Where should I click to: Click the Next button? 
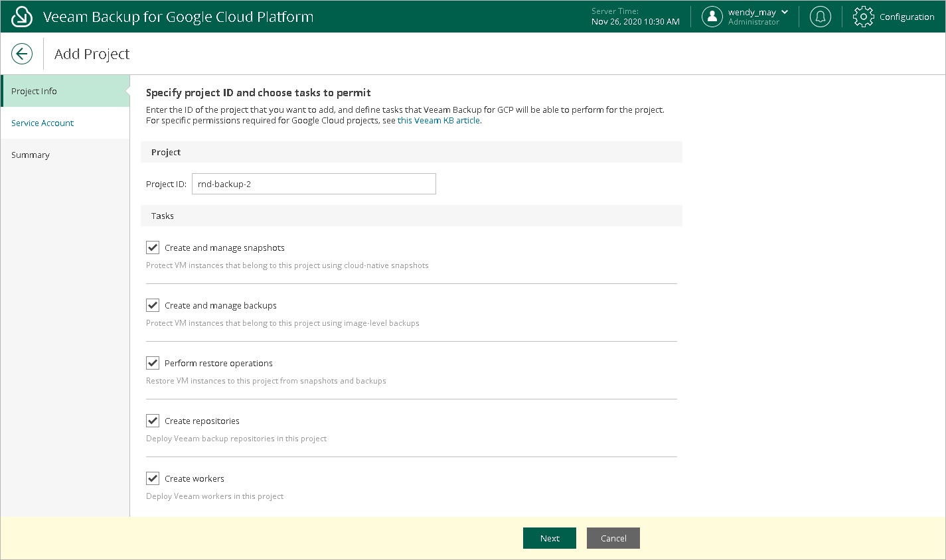click(x=549, y=538)
